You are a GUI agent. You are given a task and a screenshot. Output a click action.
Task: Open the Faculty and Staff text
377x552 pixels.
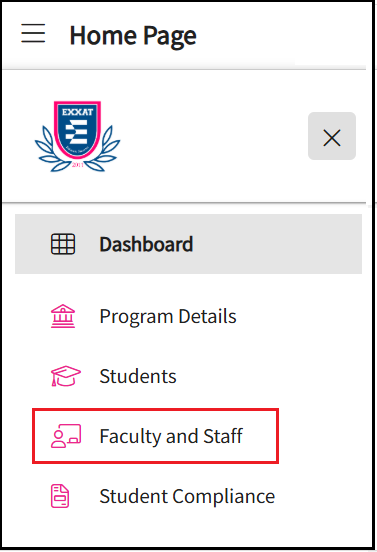[171, 436]
